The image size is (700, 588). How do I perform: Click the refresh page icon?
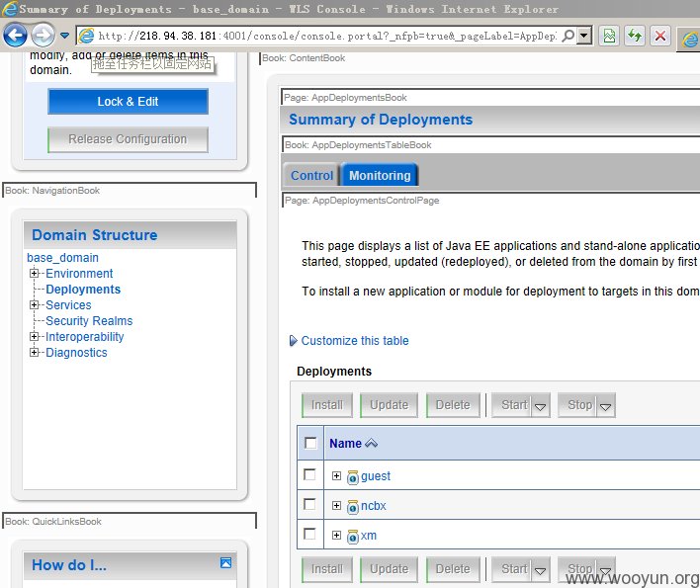coord(635,36)
